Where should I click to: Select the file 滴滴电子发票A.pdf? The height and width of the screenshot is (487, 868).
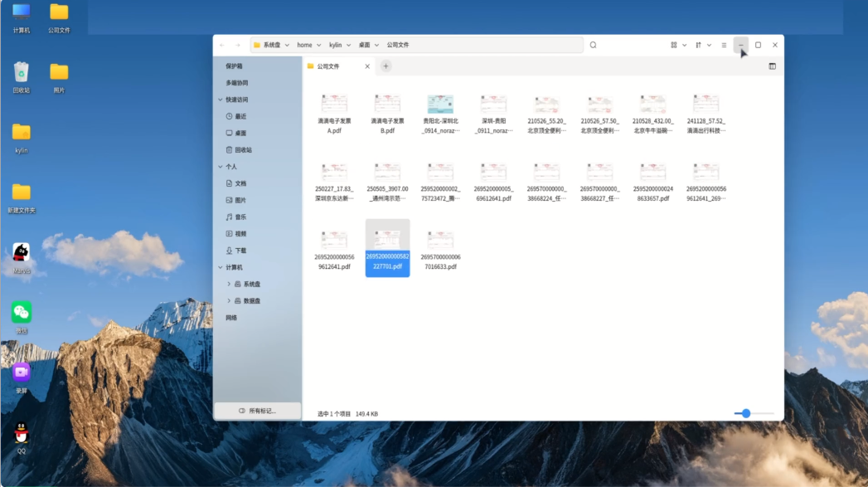tap(334, 114)
